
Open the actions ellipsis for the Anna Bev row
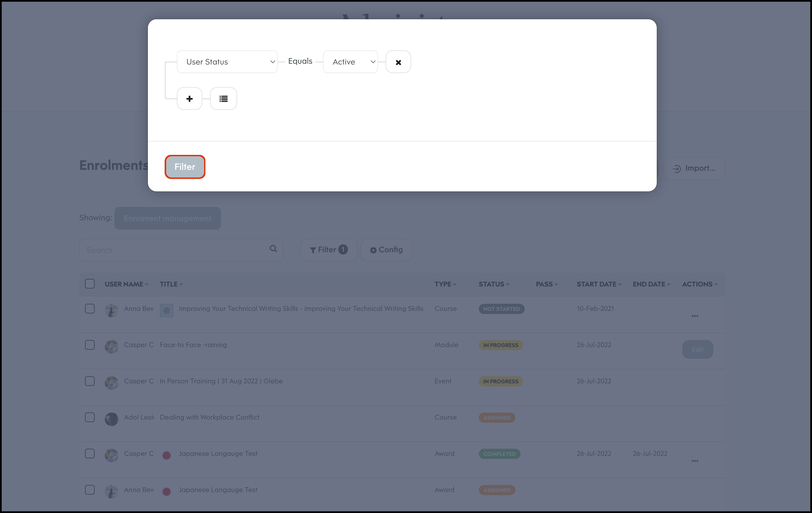pos(695,316)
